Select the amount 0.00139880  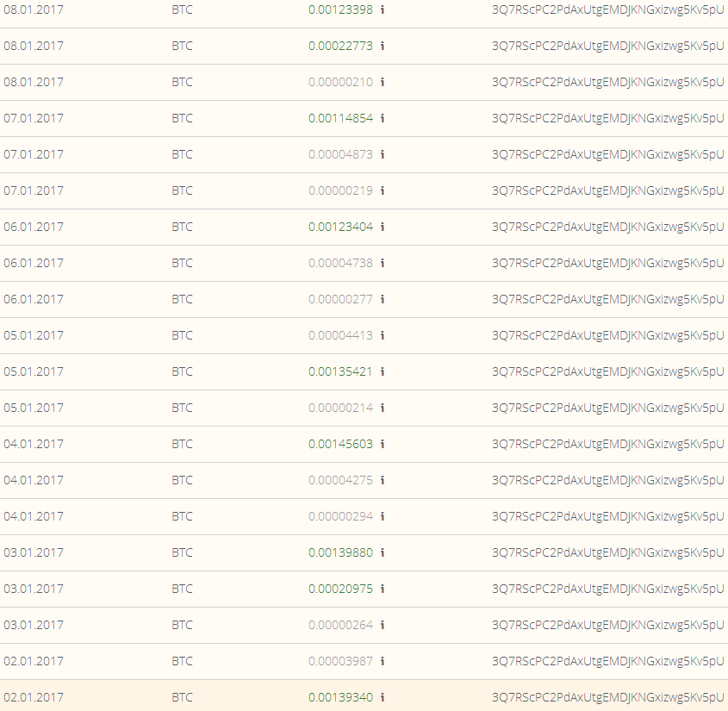(x=341, y=553)
